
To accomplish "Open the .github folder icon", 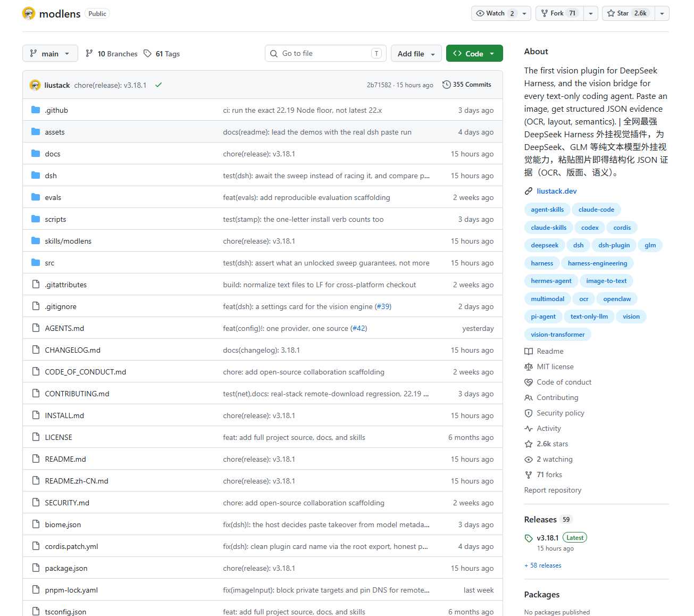I will point(36,110).
